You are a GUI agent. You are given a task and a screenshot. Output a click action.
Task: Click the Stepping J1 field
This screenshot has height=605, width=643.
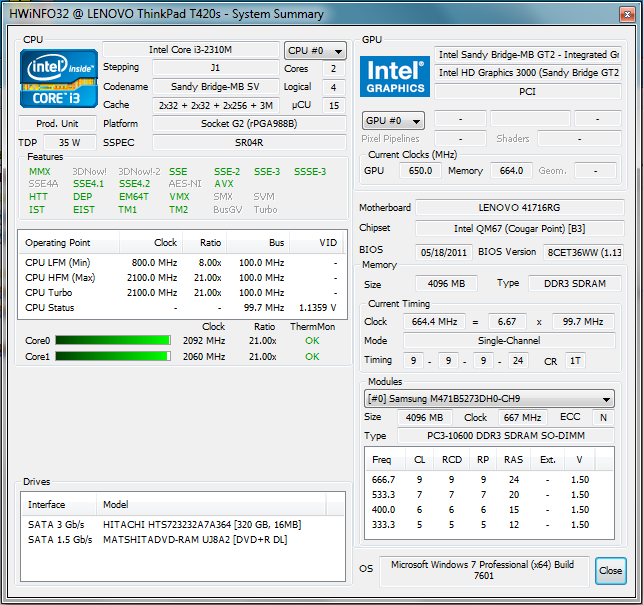[x=216, y=68]
